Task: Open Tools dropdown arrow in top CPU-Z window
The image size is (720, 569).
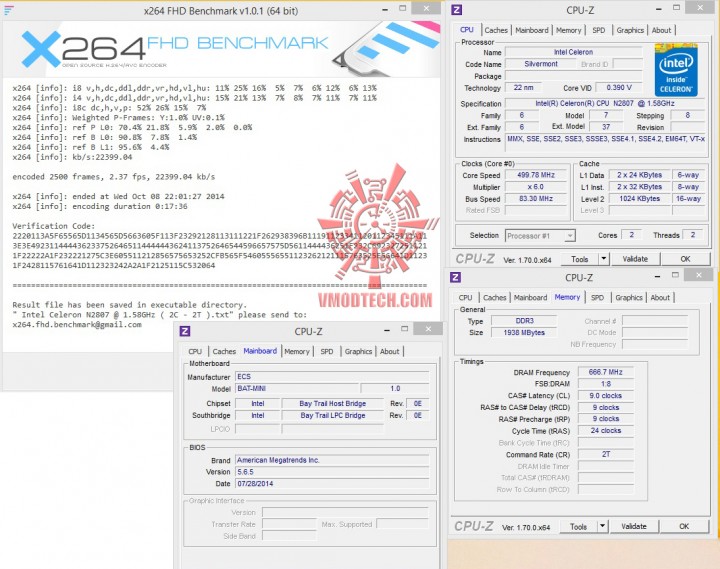Action: coord(604,259)
